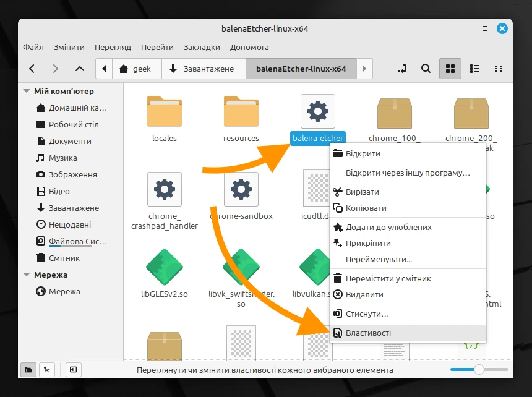Hide the sidebar using status bar button

click(73, 370)
